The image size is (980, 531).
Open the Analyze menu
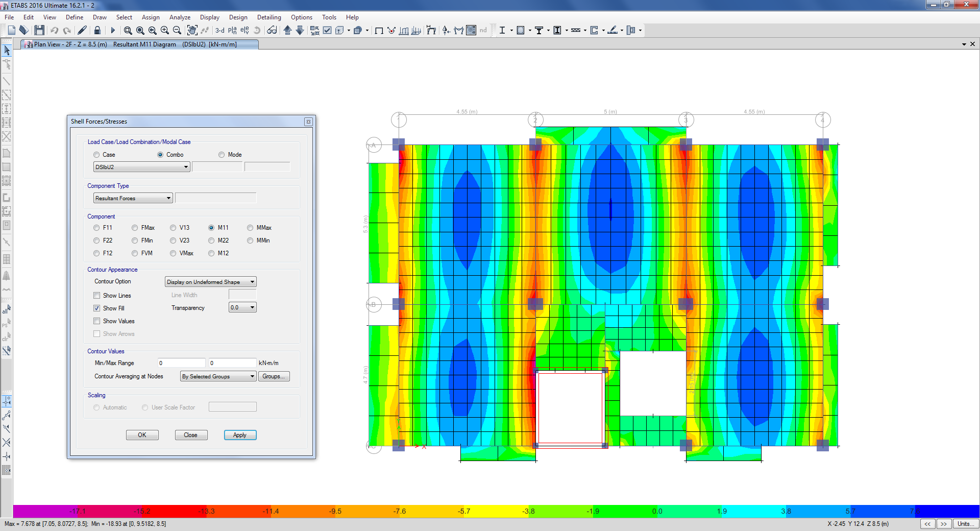click(180, 17)
